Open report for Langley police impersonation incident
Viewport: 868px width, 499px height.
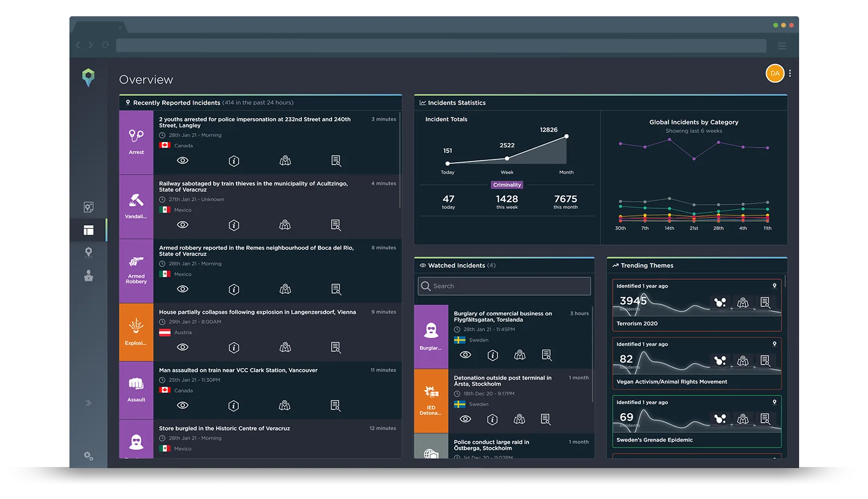(336, 161)
